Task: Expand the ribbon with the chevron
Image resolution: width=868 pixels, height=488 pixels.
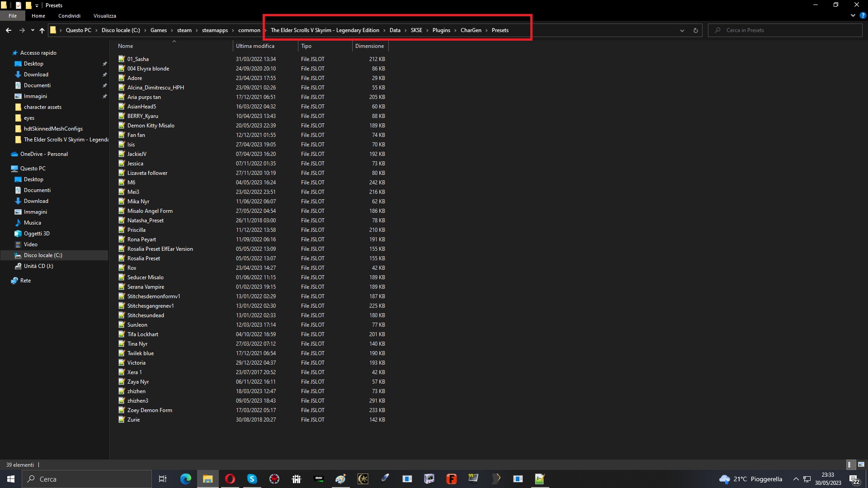Action: tap(853, 15)
